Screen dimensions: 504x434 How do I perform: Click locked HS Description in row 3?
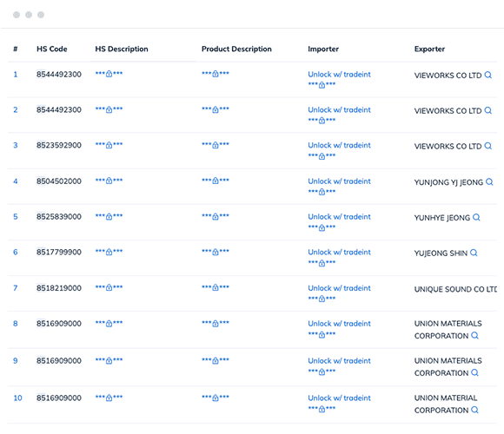[x=109, y=145]
